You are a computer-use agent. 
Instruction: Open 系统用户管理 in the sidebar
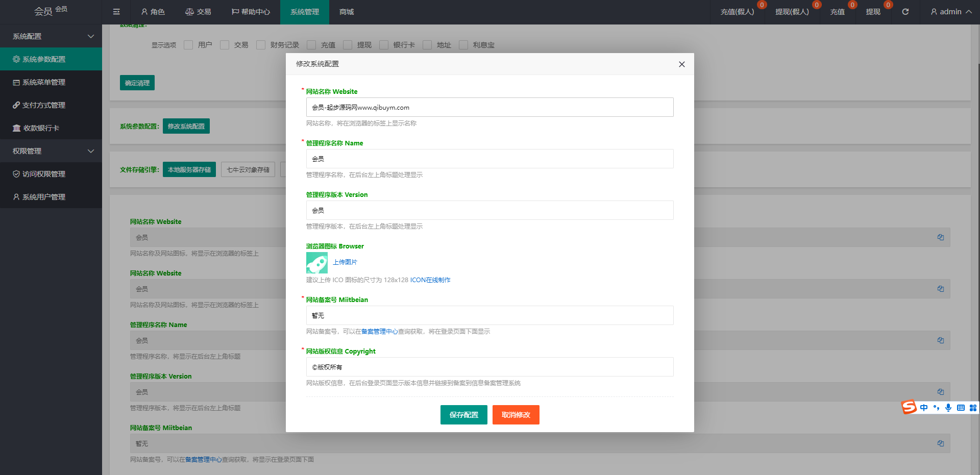click(x=51, y=197)
